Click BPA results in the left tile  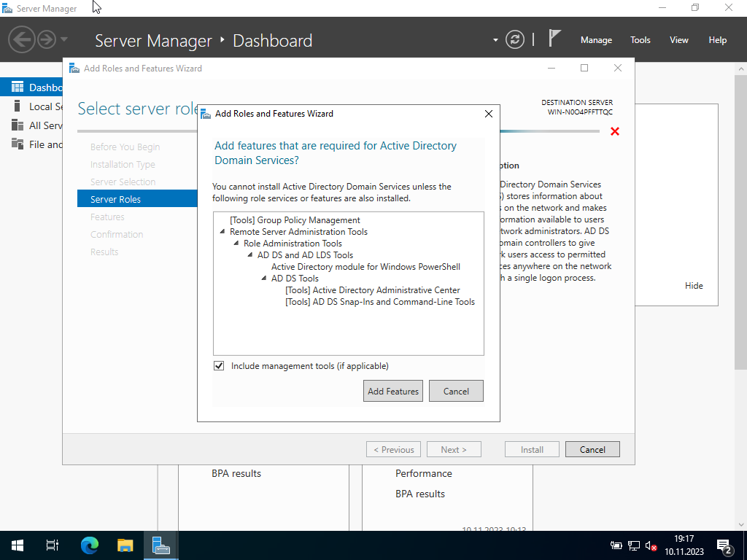coord(236,473)
